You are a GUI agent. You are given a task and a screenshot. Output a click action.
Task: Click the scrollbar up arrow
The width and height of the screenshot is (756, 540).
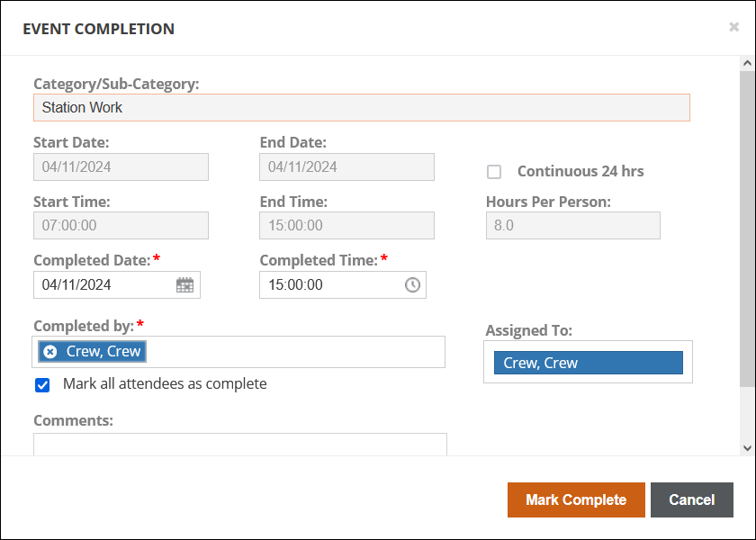(x=746, y=64)
